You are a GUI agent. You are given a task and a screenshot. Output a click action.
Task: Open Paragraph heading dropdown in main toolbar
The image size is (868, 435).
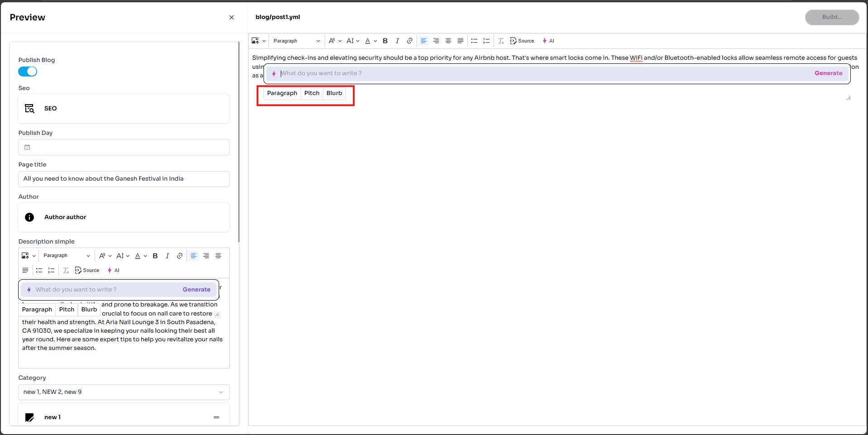coord(296,41)
